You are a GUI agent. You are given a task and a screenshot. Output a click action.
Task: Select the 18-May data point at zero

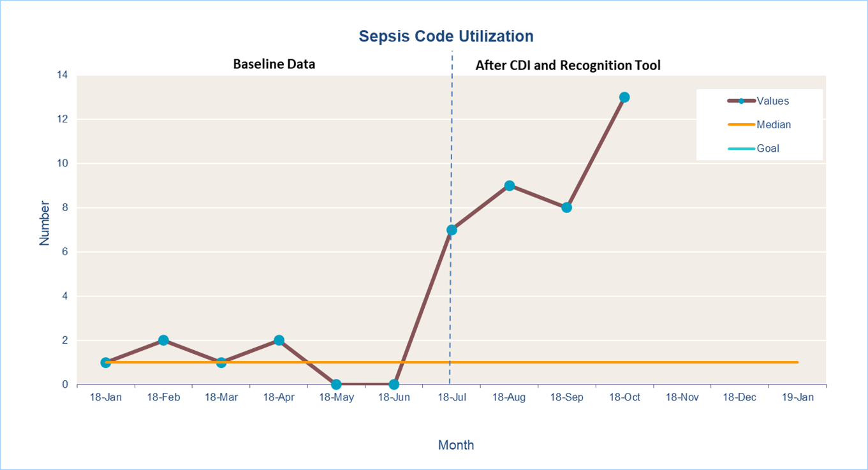(x=336, y=385)
